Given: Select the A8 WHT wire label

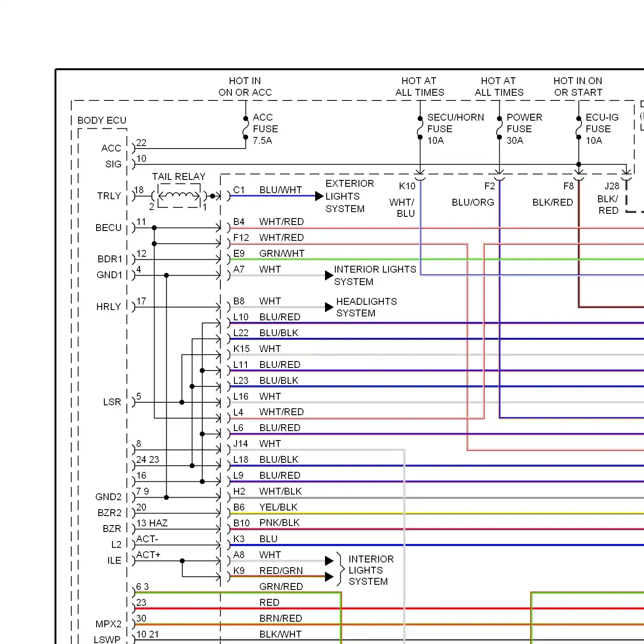Looking at the screenshot, I should [257, 555].
